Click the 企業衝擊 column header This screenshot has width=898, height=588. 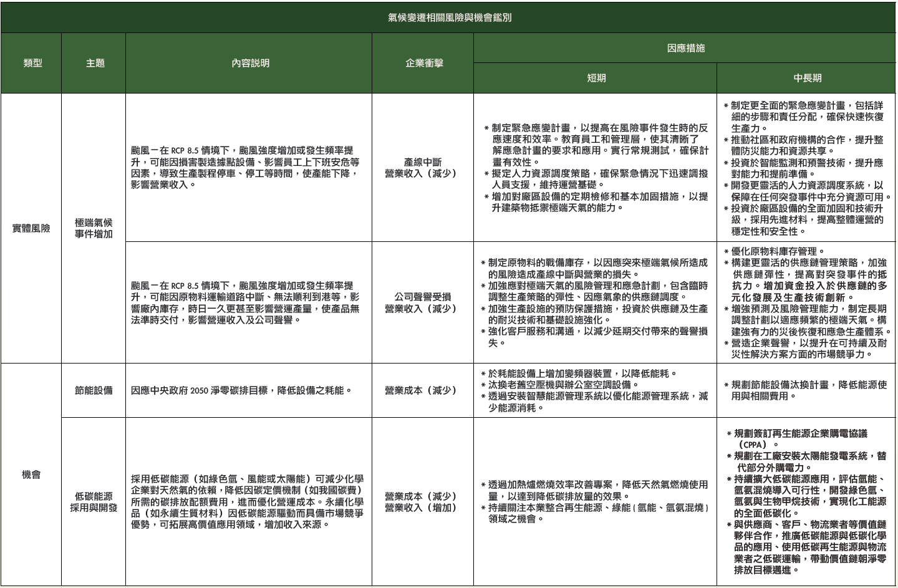[x=423, y=63]
